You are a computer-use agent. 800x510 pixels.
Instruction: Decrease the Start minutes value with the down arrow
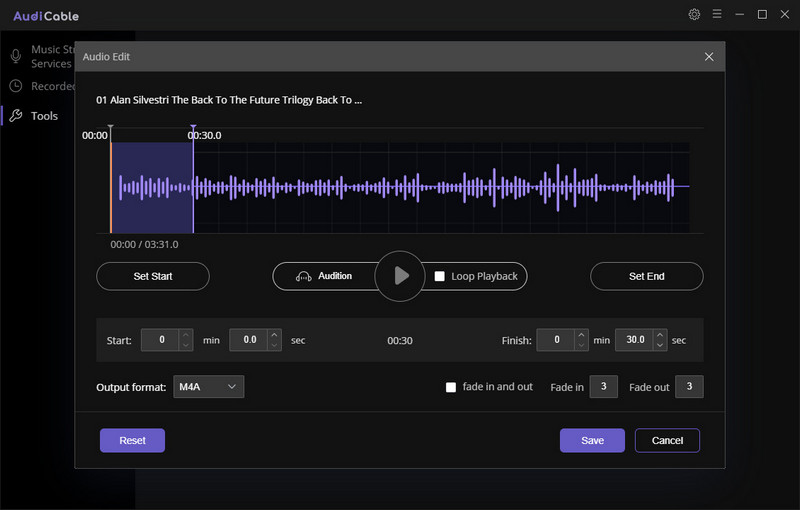[x=186, y=345]
